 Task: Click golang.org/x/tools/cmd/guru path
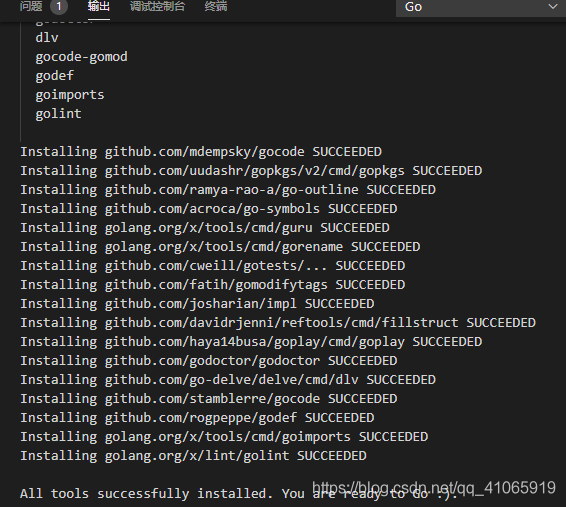pyautogui.click(x=209, y=228)
